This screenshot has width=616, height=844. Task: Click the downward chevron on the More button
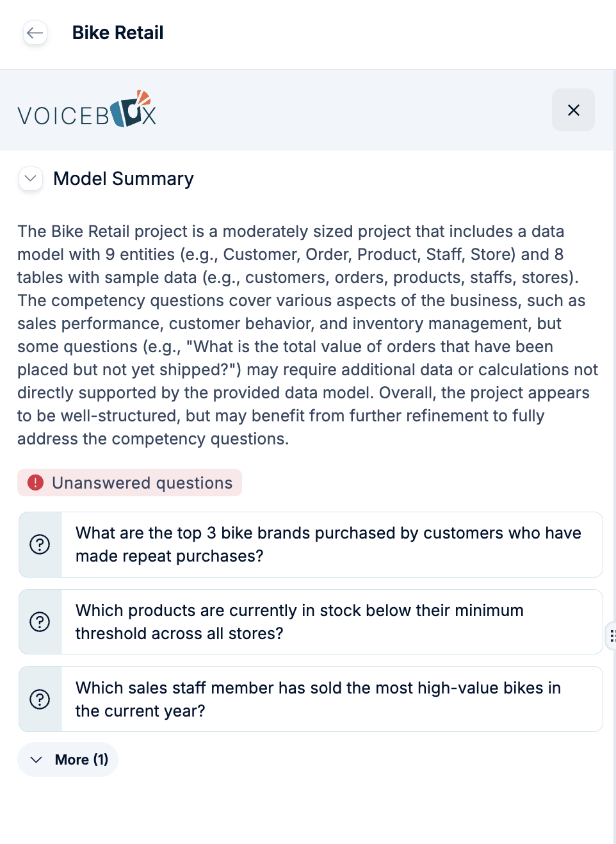click(x=37, y=759)
